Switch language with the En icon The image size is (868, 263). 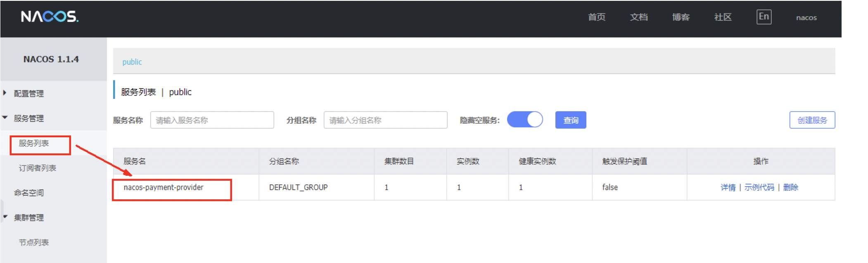[x=764, y=17]
